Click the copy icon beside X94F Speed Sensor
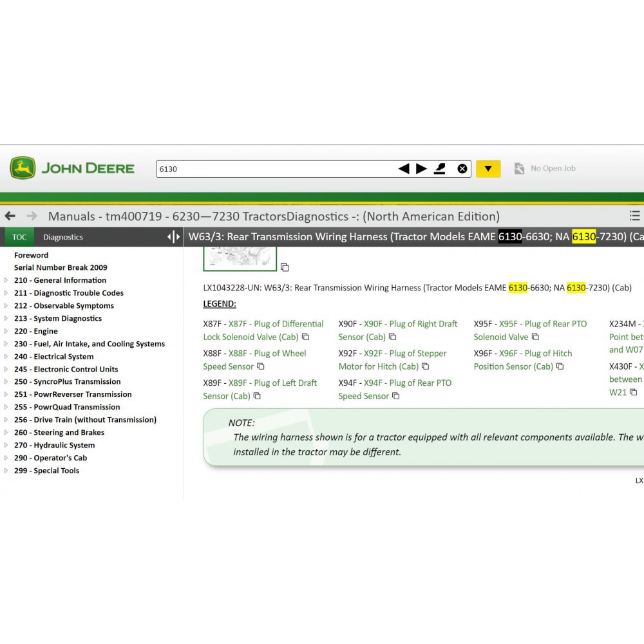This screenshot has height=644, width=644. [x=394, y=397]
